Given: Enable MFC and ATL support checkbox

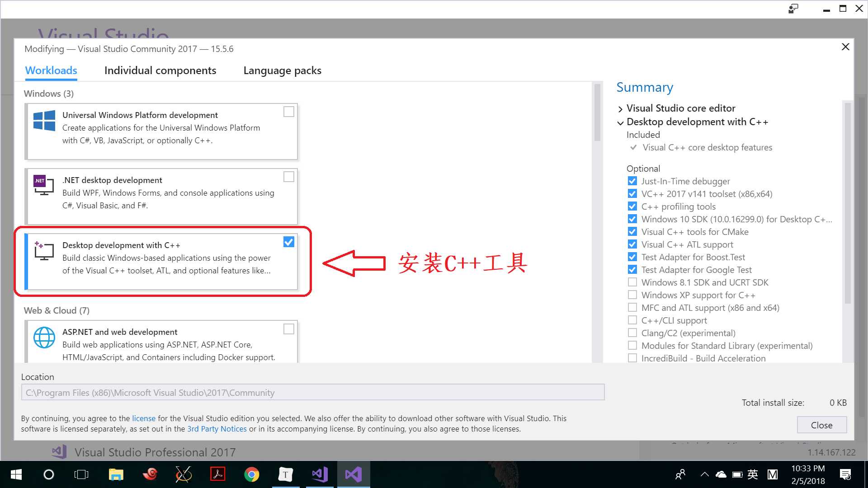Looking at the screenshot, I should (x=631, y=307).
